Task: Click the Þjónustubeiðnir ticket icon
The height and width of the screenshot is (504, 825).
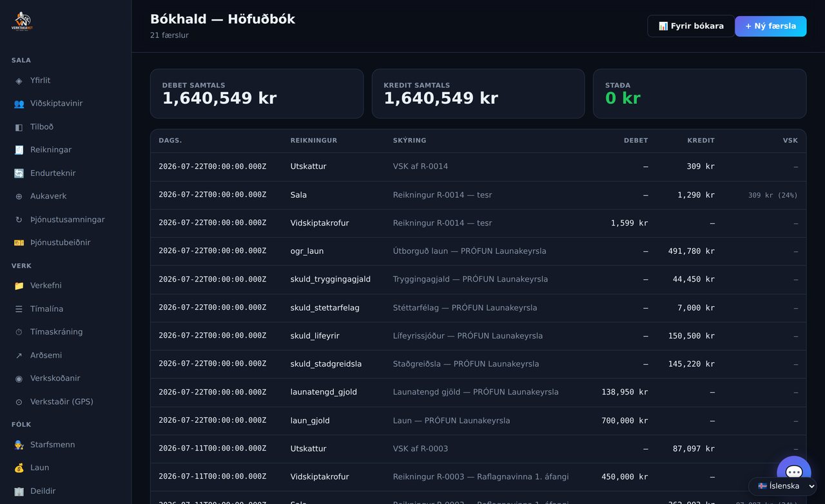Action: (x=19, y=243)
